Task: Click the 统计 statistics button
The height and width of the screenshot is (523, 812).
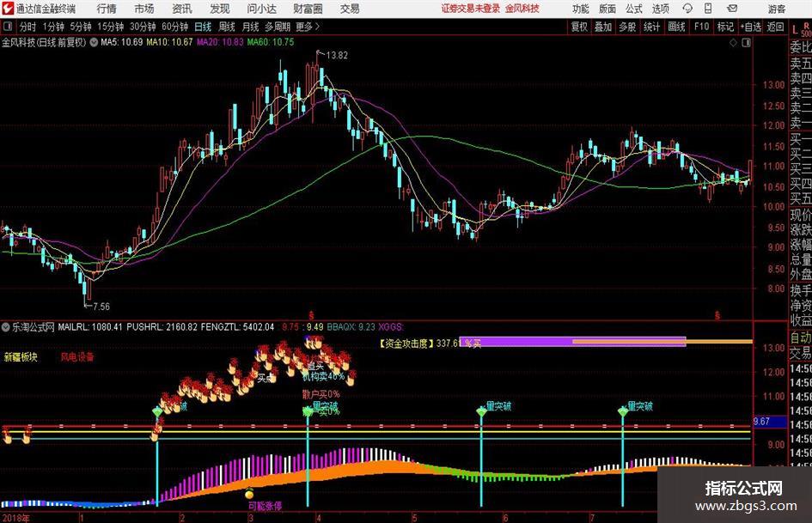Action: (x=652, y=27)
